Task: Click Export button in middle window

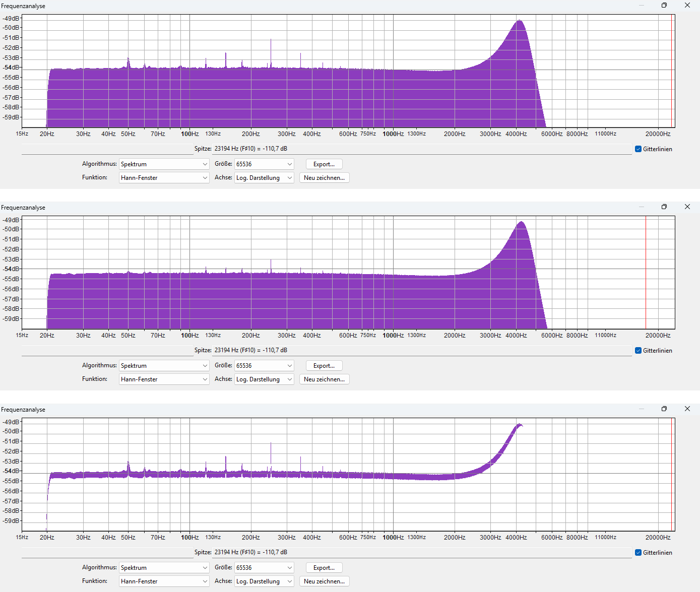Action: point(324,366)
